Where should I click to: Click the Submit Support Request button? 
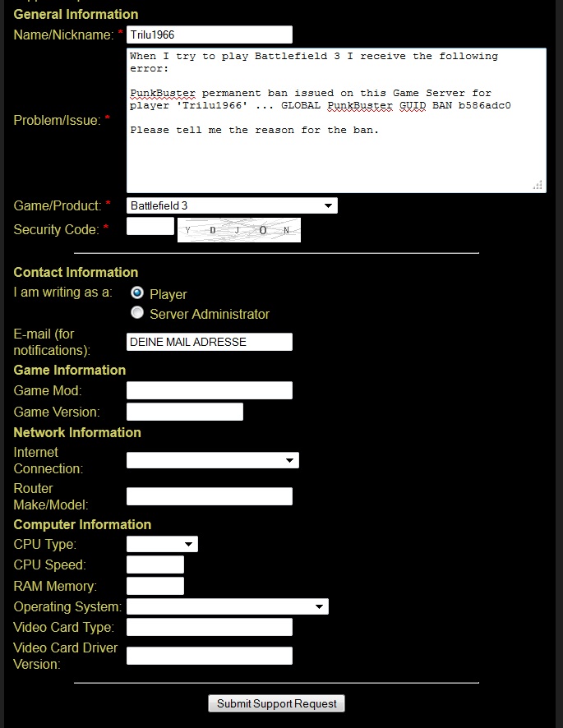[x=276, y=703]
